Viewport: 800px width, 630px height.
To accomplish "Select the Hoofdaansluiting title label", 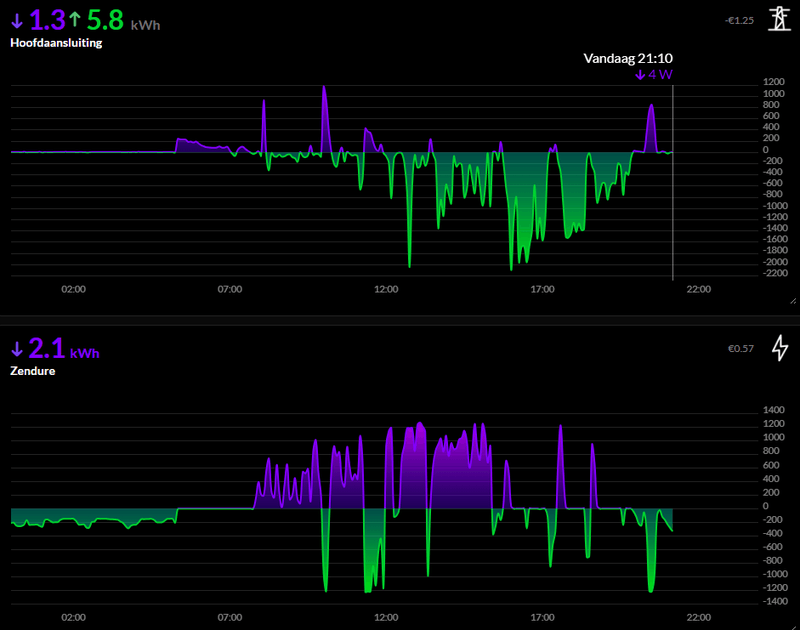I will pos(56,43).
